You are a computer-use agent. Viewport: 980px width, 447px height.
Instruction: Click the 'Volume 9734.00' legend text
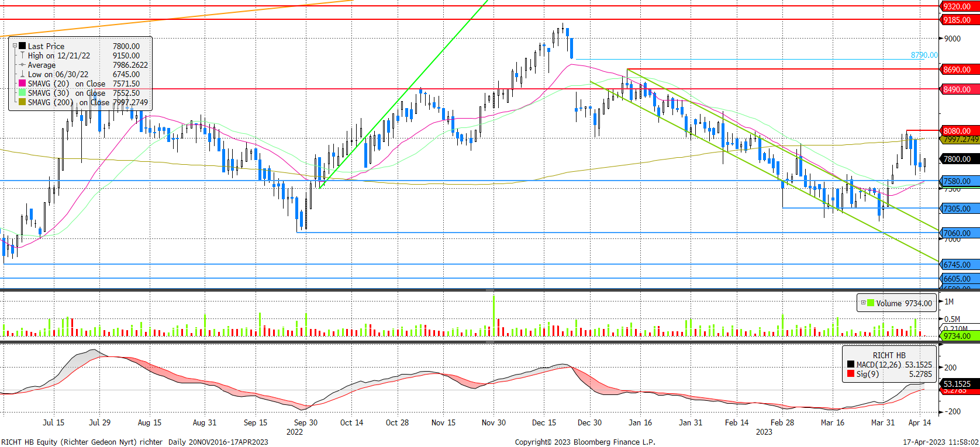click(x=904, y=303)
